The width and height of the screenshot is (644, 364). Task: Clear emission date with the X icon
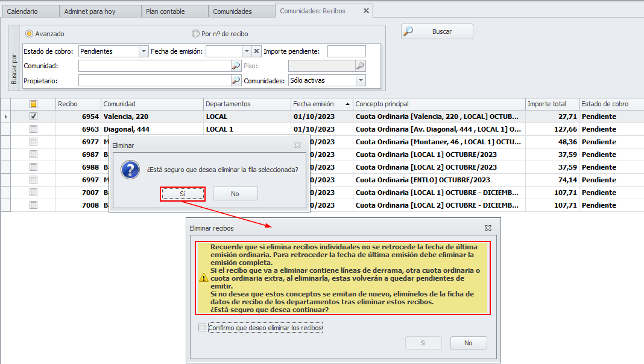[256, 51]
